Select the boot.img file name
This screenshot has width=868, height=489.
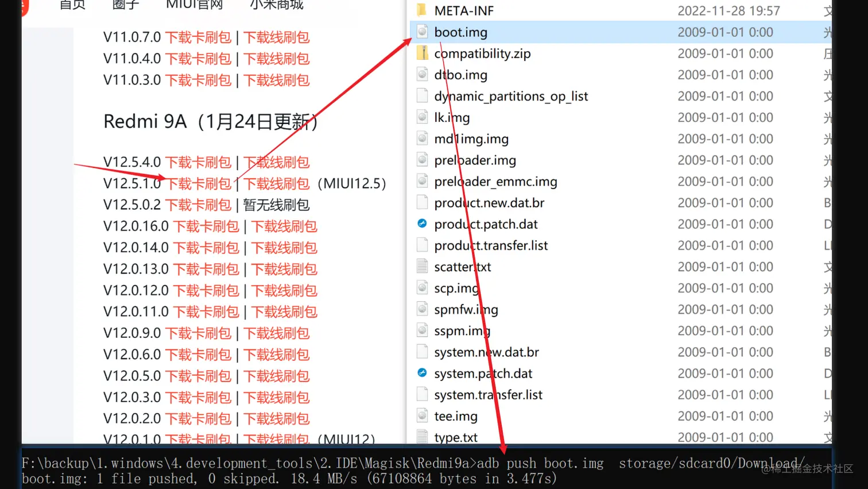(x=461, y=32)
